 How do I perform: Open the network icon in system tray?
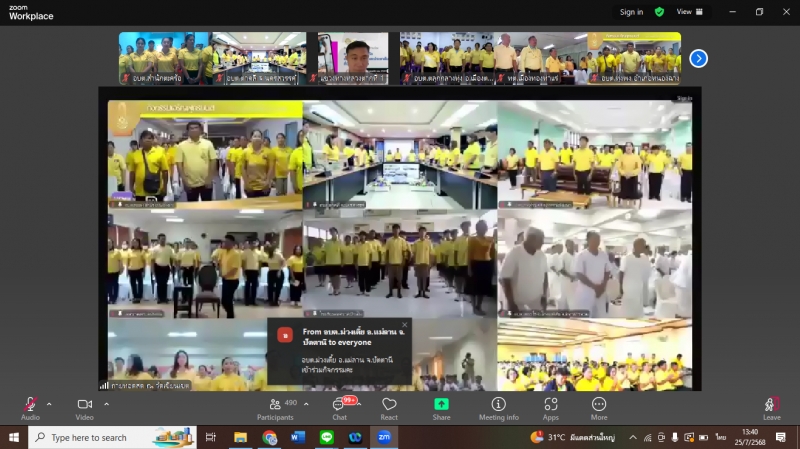click(x=647, y=437)
